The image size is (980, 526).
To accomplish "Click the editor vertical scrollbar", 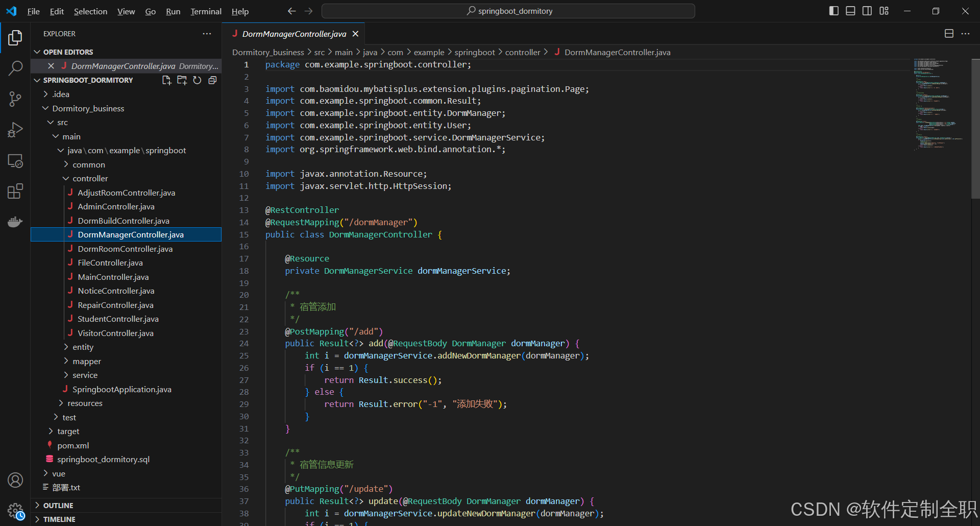I will pyautogui.click(x=975, y=129).
